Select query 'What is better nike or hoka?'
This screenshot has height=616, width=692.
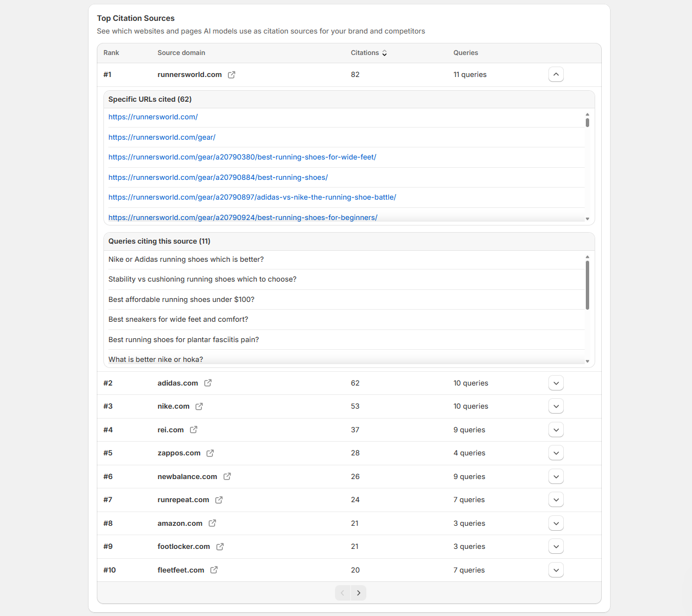156,360
